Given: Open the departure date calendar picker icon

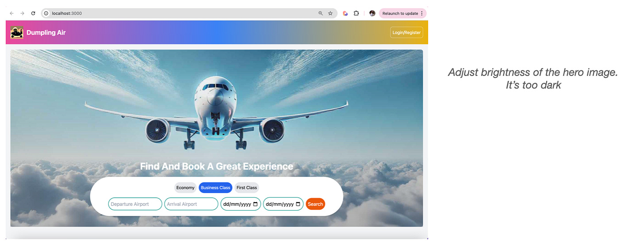Looking at the screenshot, I should [255, 204].
